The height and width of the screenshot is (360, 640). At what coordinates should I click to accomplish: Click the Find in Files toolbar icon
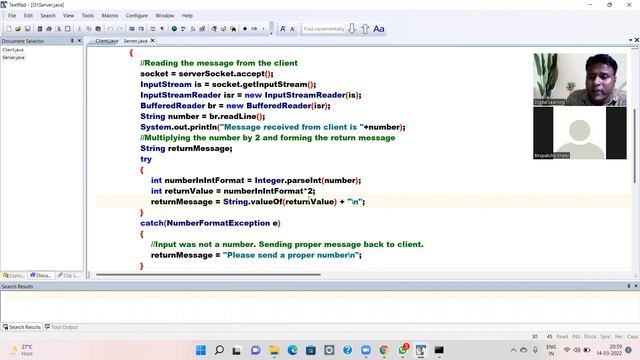pyautogui.click(x=233, y=29)
